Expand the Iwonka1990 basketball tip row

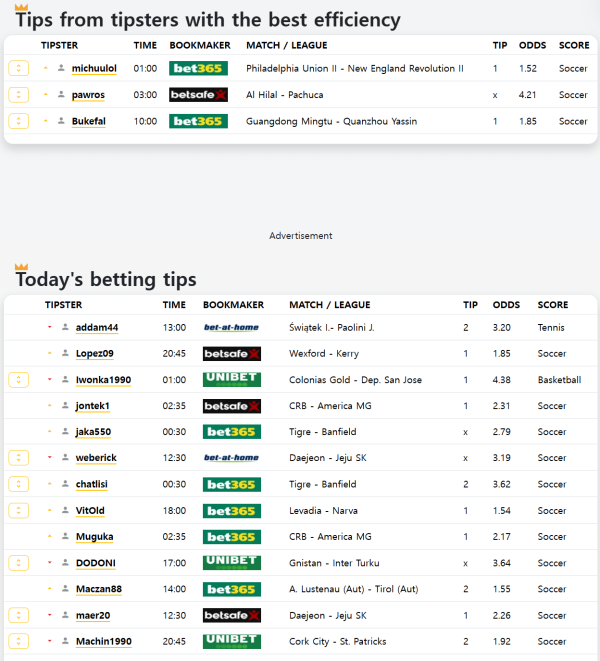18,380
